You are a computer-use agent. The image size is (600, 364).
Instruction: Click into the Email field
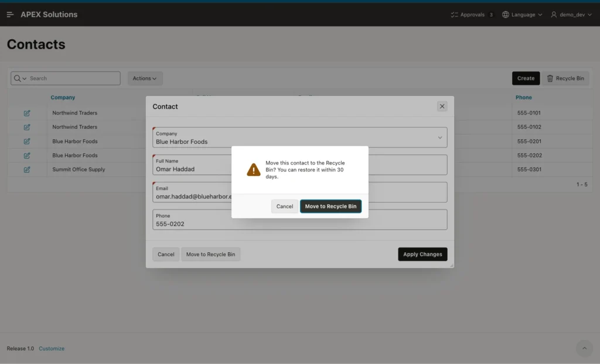pyautogui.click(x=299, y=193)
